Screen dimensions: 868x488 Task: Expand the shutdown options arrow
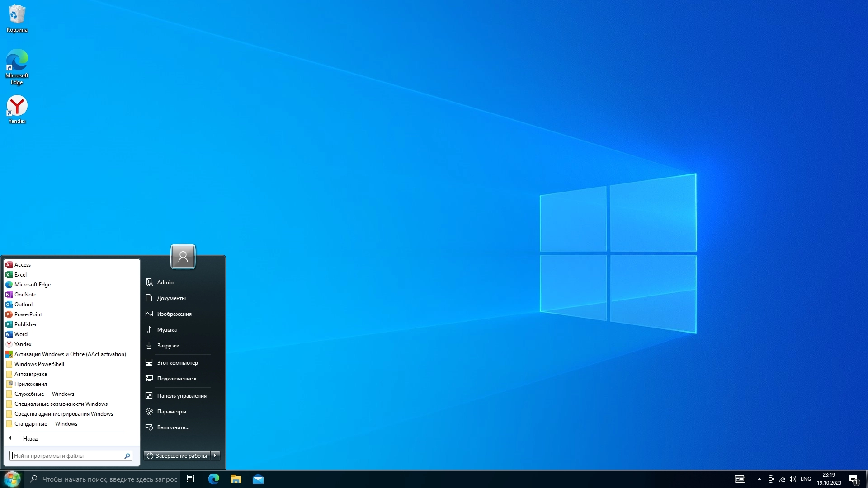[x=216, y=455]
